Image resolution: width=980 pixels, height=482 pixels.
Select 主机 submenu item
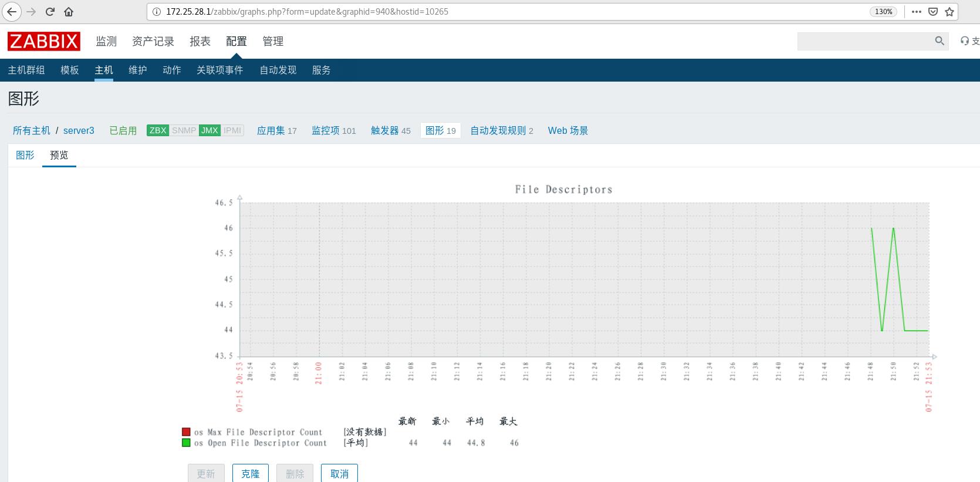point(104,70)
